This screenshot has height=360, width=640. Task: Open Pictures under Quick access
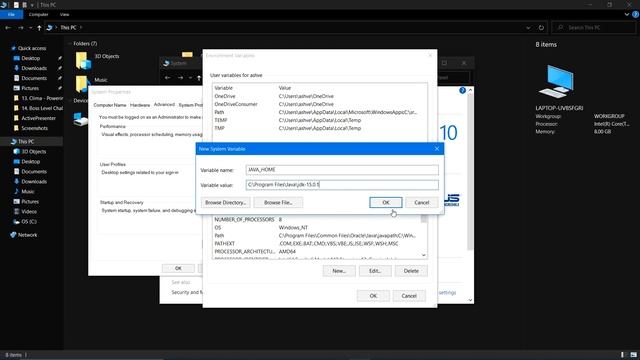pyautogui.click(x=30, y=88)
